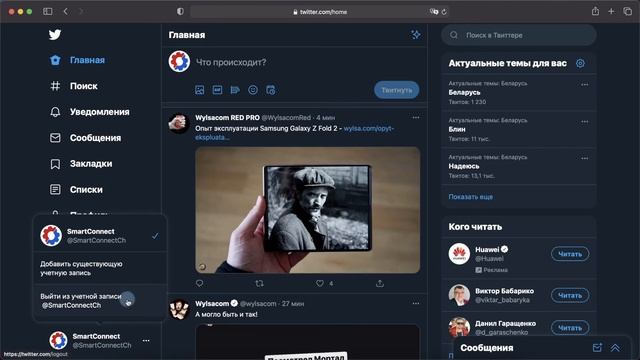Click the Twitter bird logo
The width and height of the screenshot is (640, 360).
pos(55,35)
